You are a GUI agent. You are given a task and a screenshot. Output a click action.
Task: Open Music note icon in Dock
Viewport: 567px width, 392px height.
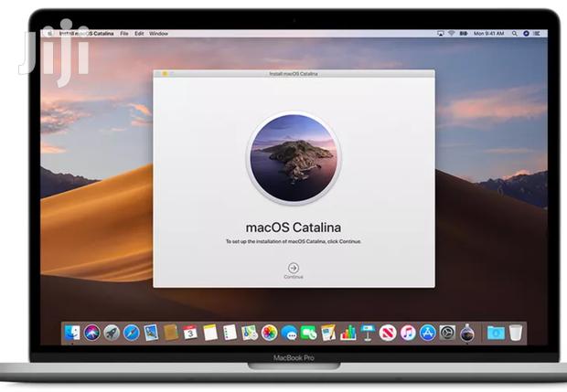tap(408, 333)
